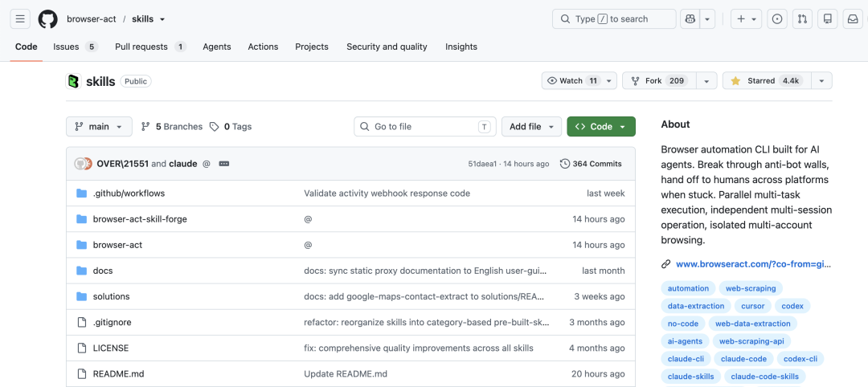Click the solutions folder icon
The image size is (868, 387).
[82, 296]
